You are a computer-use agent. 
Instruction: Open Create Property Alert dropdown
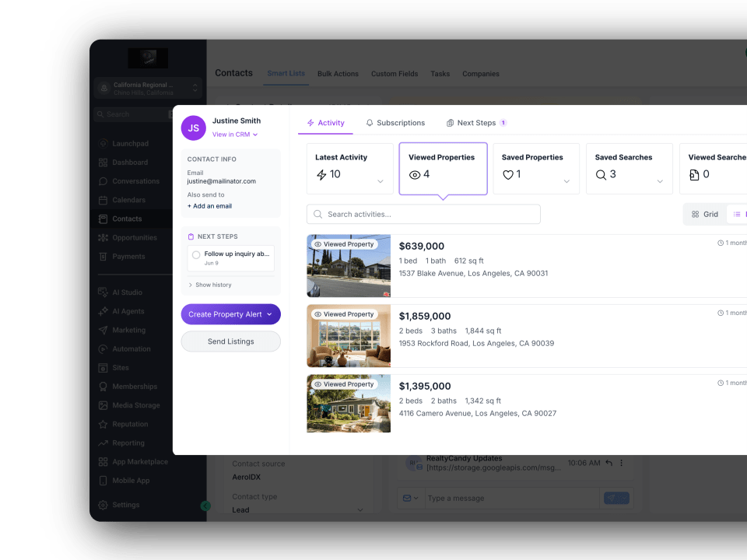coord(230,314)
